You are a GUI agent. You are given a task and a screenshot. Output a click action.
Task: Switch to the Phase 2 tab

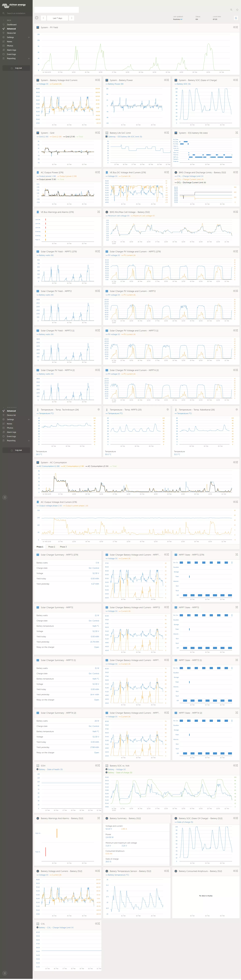(x=52, y=547)
